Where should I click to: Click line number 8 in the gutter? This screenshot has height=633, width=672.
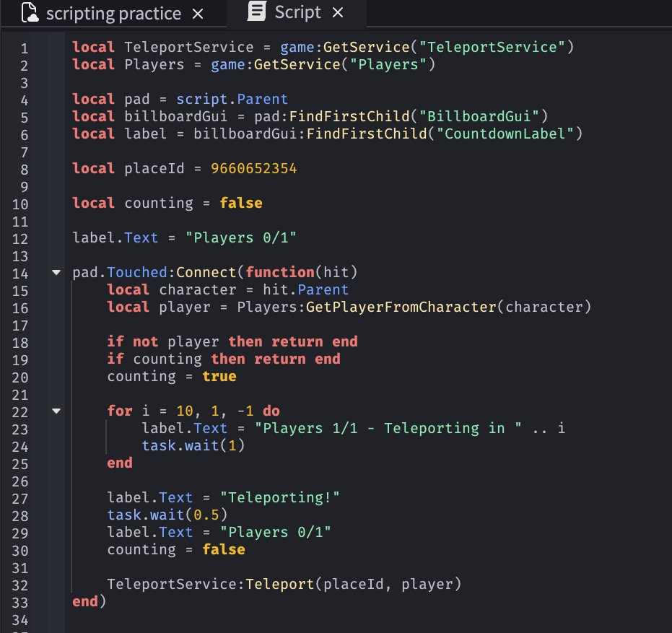click(24, 170)
